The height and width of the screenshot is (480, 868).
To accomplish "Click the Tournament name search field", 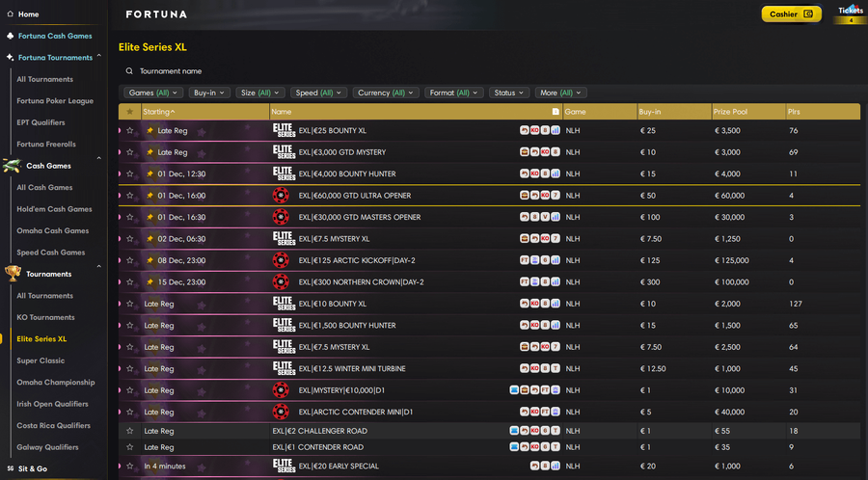I will coord(171,71).
